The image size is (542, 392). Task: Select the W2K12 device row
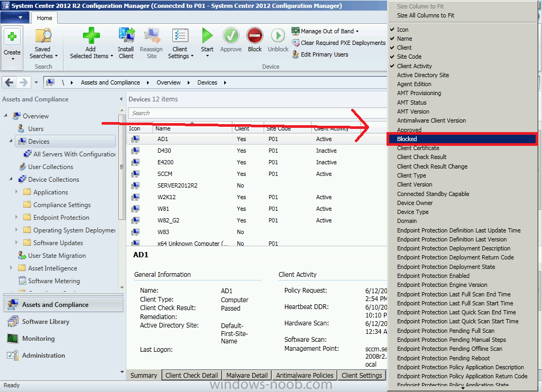[257, 197]
